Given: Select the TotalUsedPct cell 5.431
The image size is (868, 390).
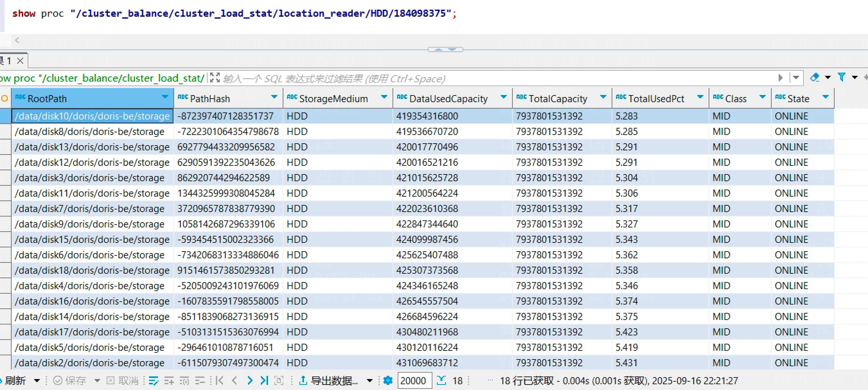Looking at the screenshot, I should (660, 363).
